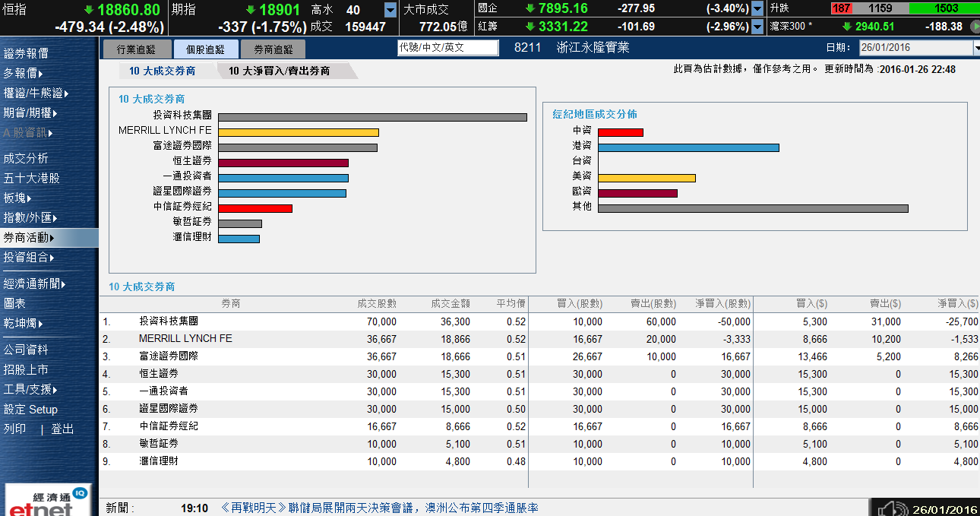Screen dimensions: 980x516
Task: Click the gray 其他 region chart bar
Action: tap(753, 208)
